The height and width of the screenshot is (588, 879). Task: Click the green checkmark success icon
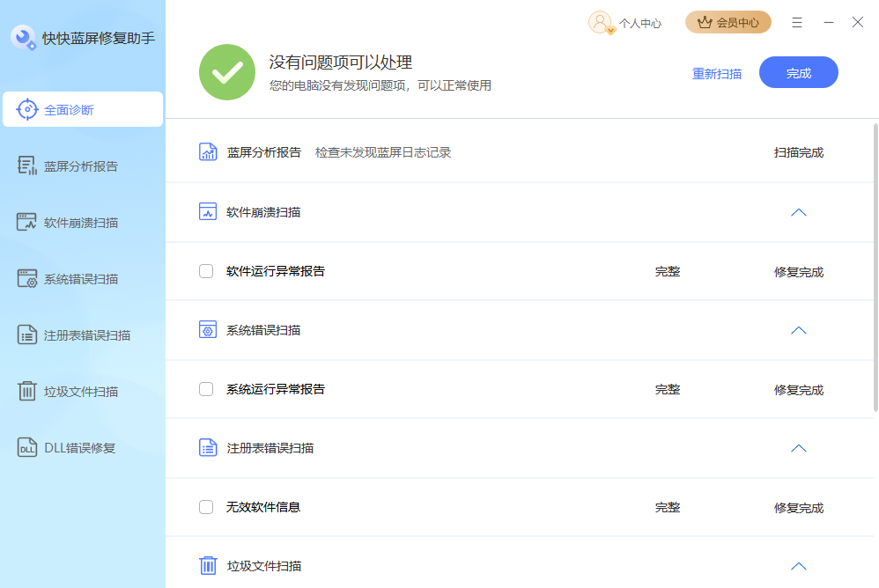click(x=227, y=72)
